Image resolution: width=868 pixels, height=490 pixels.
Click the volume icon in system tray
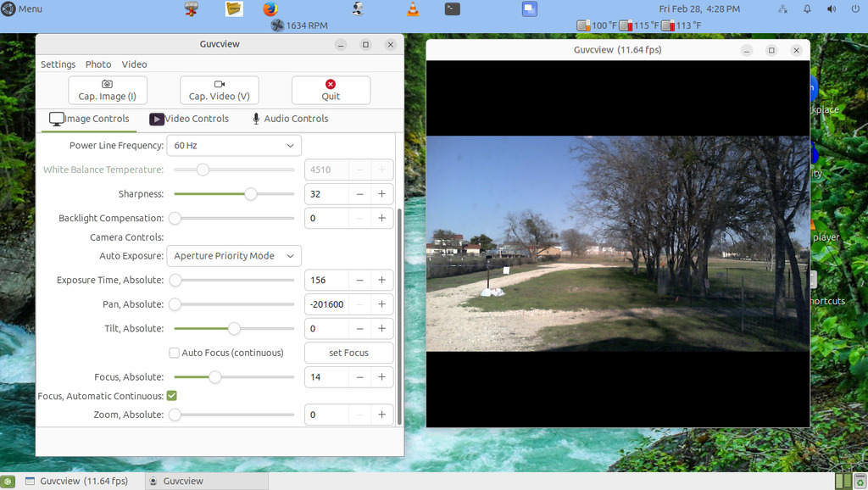[831, 9]
